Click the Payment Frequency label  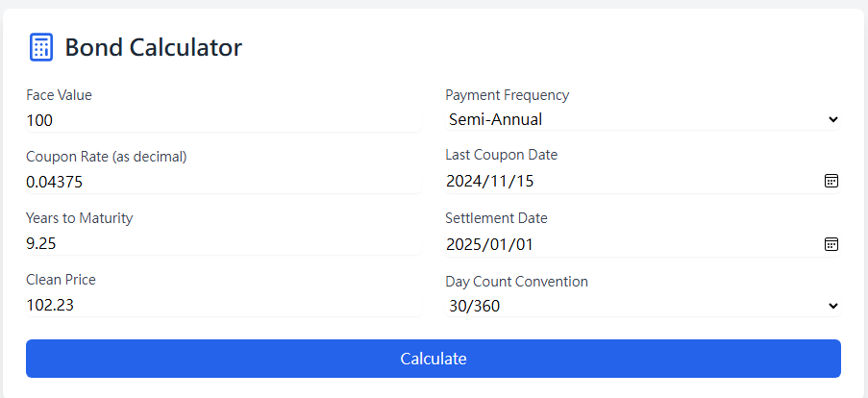[x=507, y=95]
